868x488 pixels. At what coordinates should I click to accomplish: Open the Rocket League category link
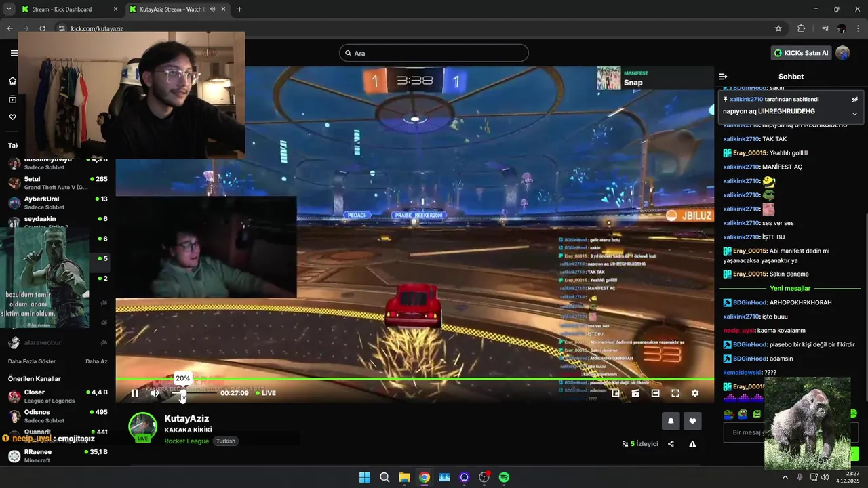pyautogui.click(x=186, y=441)
